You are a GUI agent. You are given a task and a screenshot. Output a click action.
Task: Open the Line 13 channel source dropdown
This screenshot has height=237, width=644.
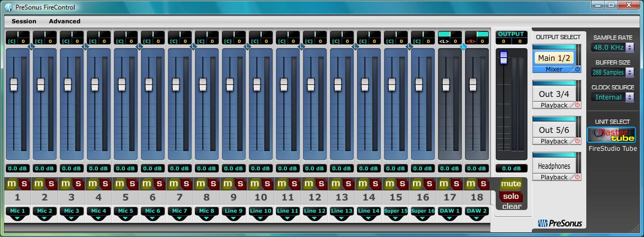click(342, 213)
